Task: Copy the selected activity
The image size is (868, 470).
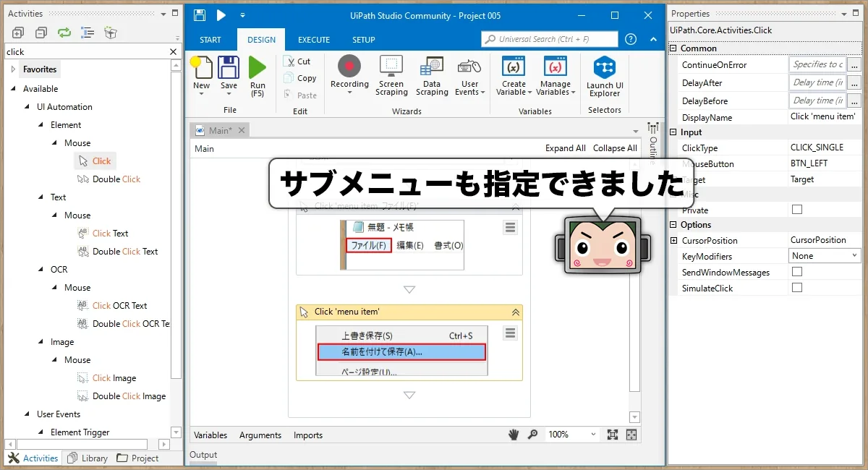Action: tap(299, 78)
